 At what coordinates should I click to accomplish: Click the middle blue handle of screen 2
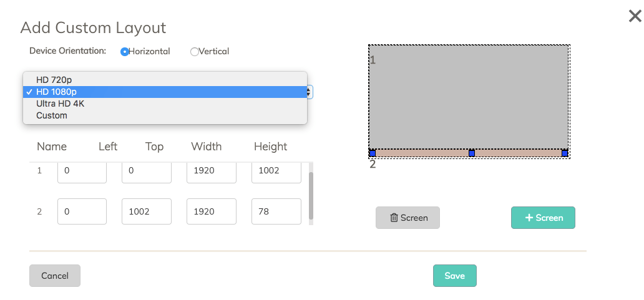tap(472, 153)
